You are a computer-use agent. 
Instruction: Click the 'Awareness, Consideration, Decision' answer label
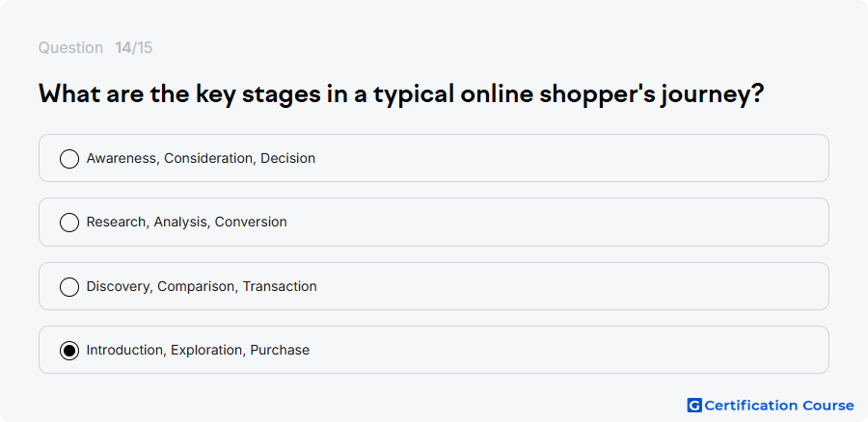pos(201,158)
